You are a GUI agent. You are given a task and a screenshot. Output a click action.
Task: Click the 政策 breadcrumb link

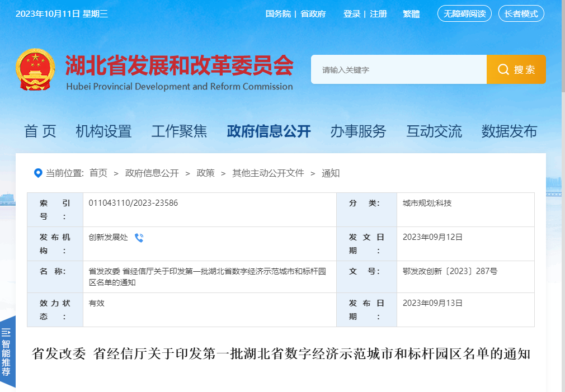point(205,173)
